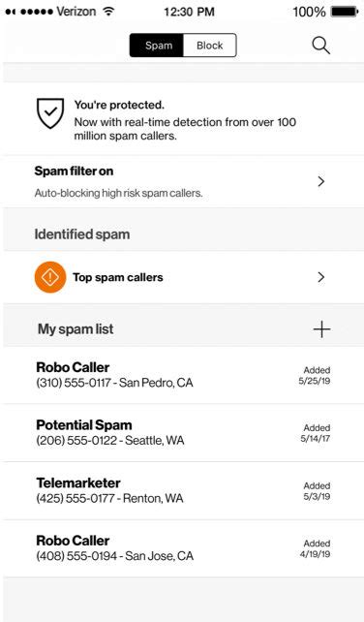Expand Spam filter on settings chevron
Viewport: 364px width, 622px height.
click(x=321, y=182)
